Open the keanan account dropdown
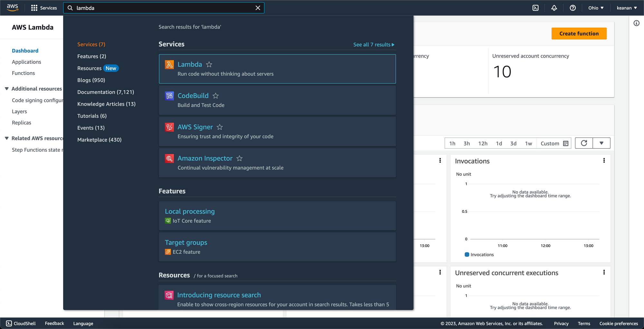This screenshot has width=644, height=329. tap(627, 8)
